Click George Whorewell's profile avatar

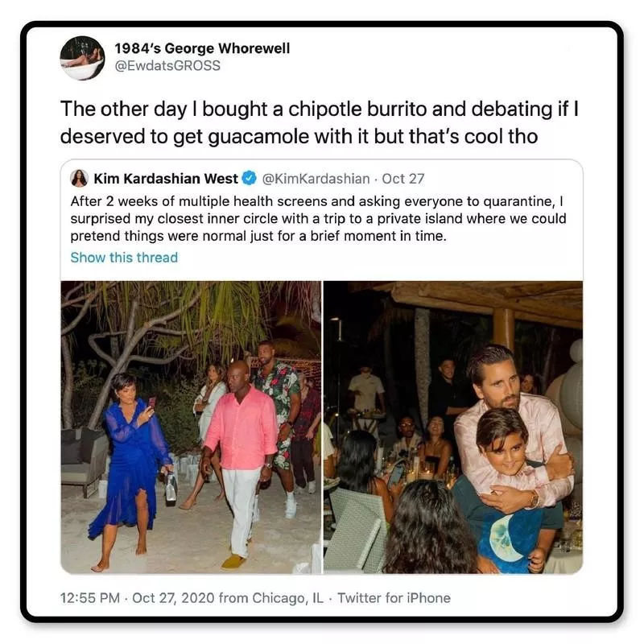pos(82,57)
